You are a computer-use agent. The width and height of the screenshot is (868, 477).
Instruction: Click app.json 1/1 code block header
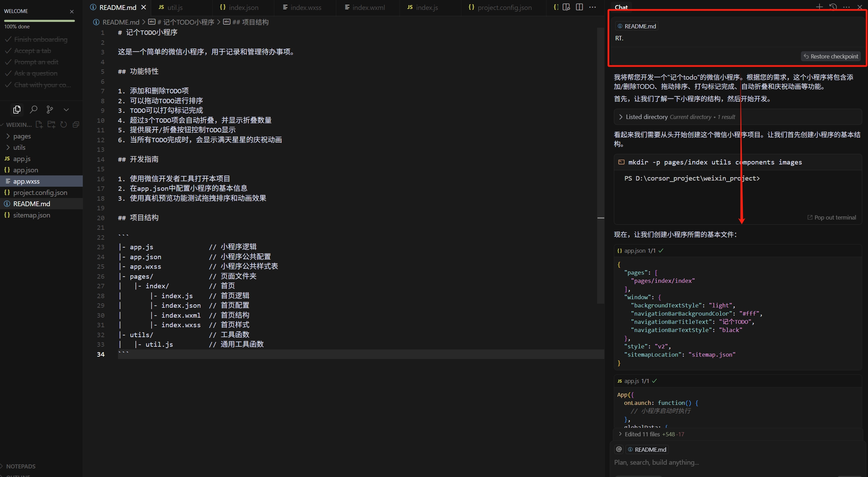(738, 251)
